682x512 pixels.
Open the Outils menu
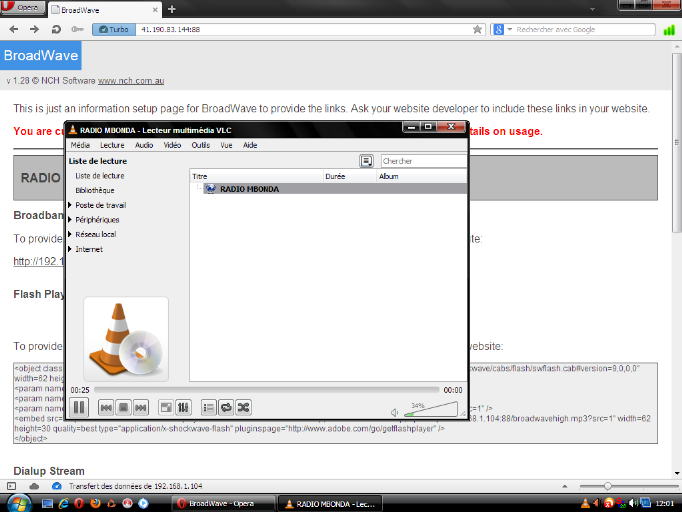coord(201,145)
